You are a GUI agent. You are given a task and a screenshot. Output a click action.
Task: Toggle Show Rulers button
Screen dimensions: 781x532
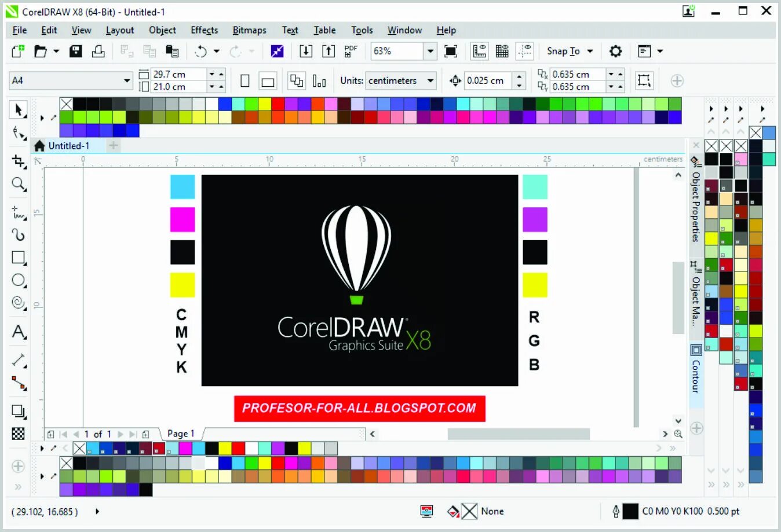click(480, 51)
